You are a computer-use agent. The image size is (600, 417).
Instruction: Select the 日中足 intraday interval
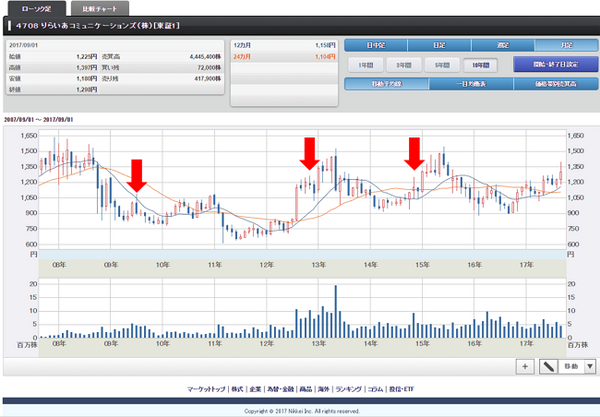coord(376,45)
